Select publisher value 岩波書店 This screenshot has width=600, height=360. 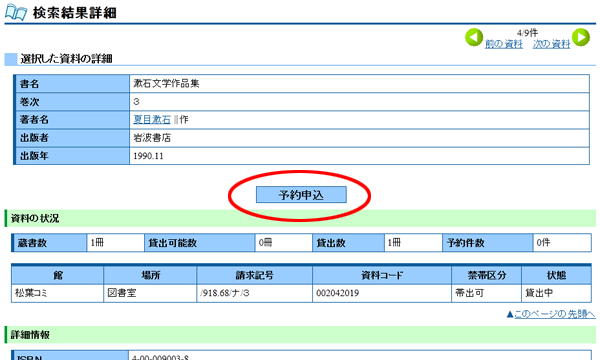pyautogui.click(x=152, y=138)
